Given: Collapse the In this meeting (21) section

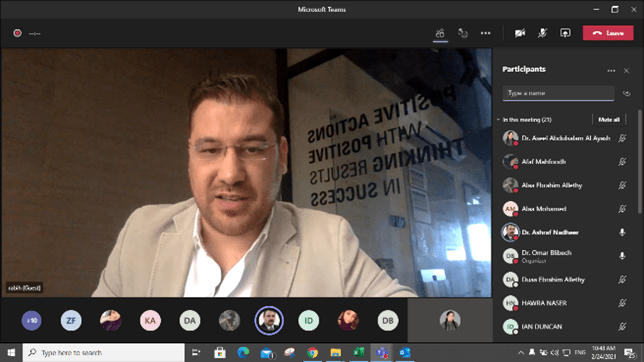Looking at the screenshot, I should point(498,120).
